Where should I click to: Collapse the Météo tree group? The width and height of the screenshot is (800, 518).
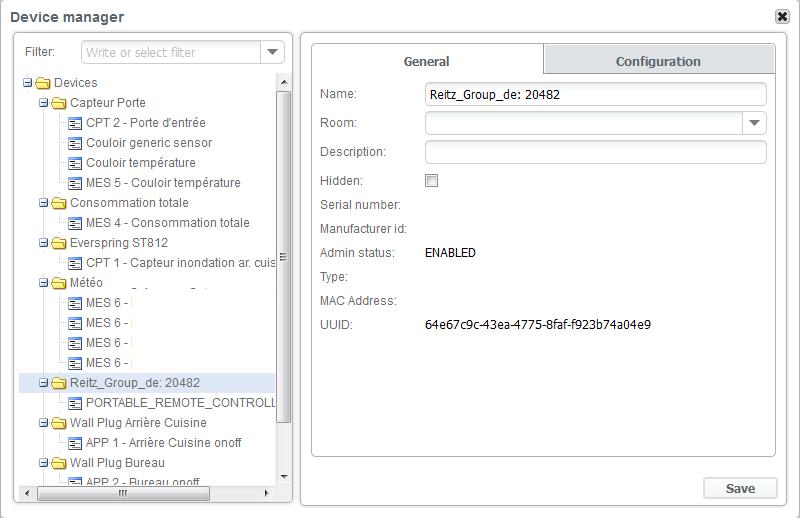pos(44,283)
